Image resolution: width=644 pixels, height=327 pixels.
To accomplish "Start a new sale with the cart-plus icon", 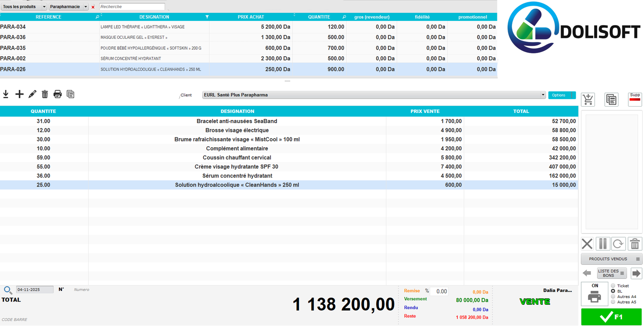I will (x=588, y=99).
